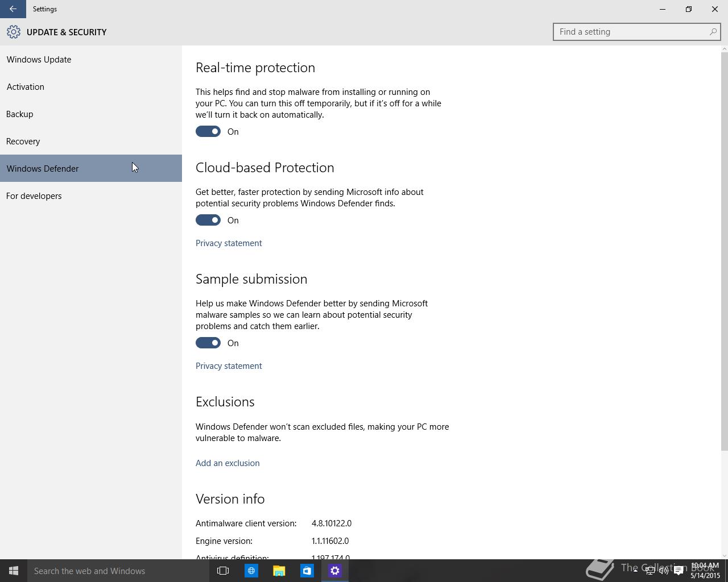728x582 pixels.
Task: Click the Find a setting search box
Action: 636,32
